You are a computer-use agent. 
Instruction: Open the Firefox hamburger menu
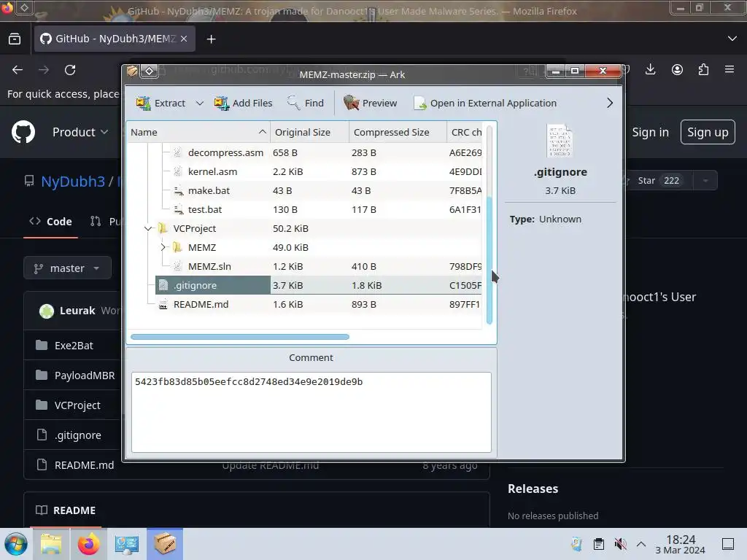point(729,69)
